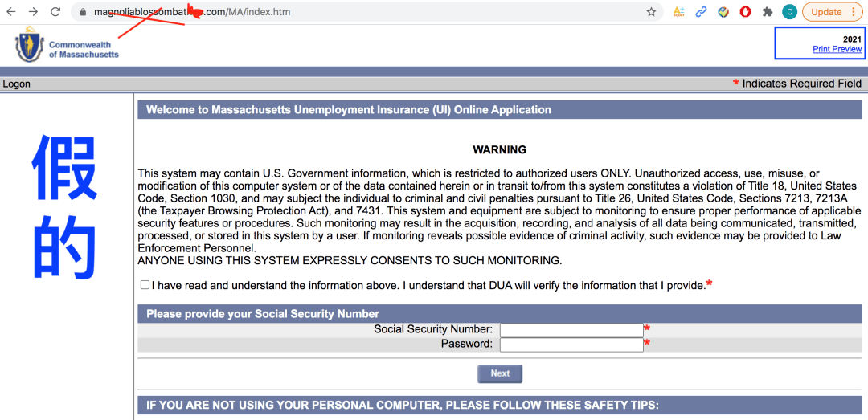868x420 pixels.
Task: Click the Password input field
Action: 571,345
